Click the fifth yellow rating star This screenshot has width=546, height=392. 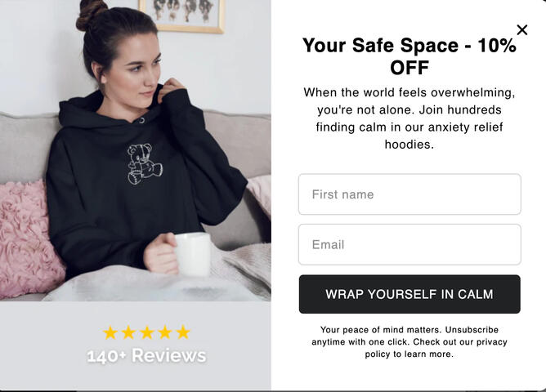click(x=183, y=332)
